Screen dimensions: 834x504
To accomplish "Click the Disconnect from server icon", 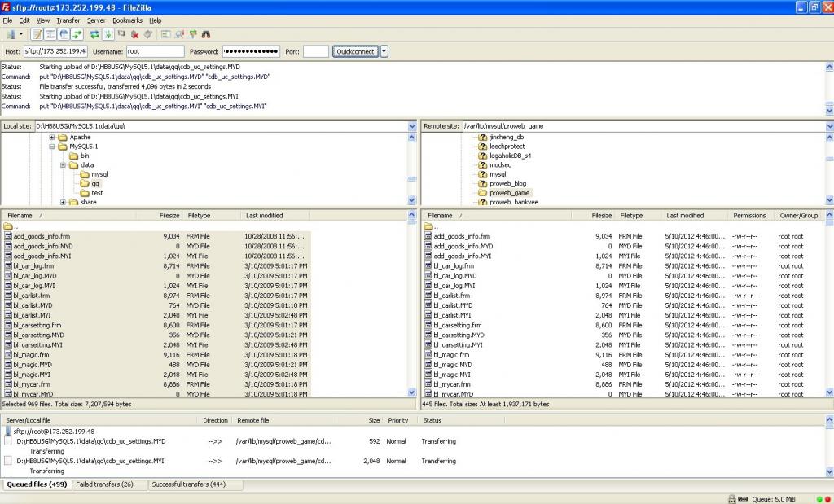I will (134, 34).
